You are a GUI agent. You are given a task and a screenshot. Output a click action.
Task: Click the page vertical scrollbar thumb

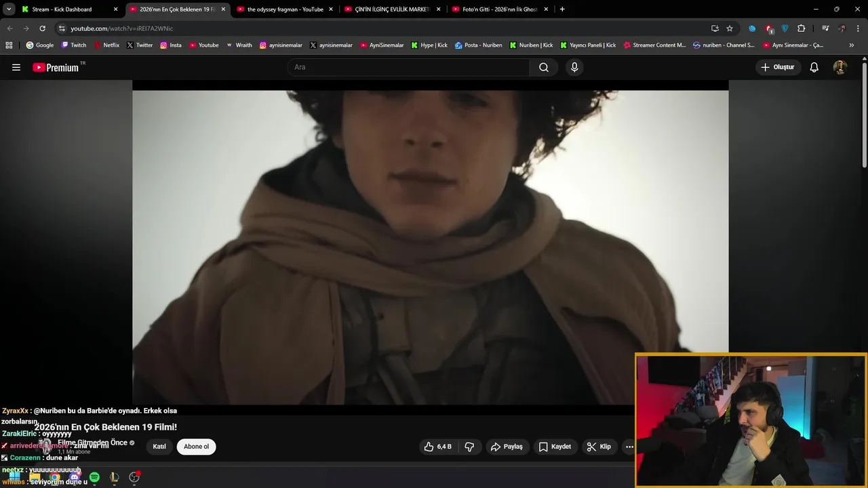click(865, 115)
